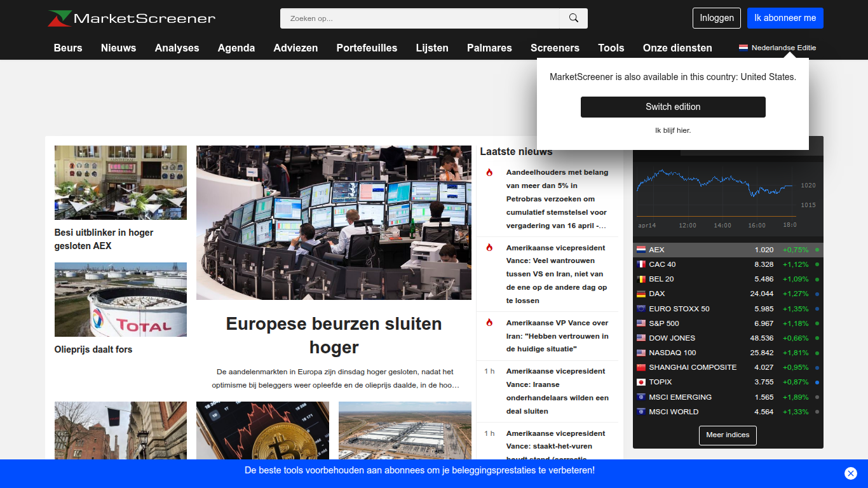Viewport: 868px width, 488px height.
Task: Click the Bitcoin coin thumbnail
Action: [262, 430]
